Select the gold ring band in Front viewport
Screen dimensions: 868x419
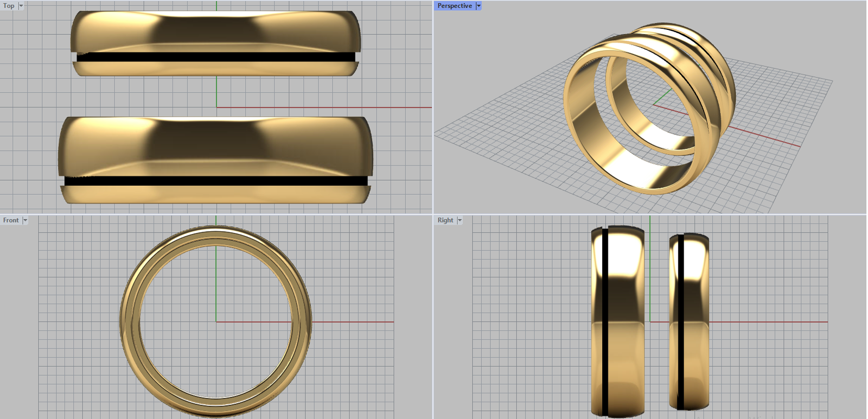coord(130,322)
